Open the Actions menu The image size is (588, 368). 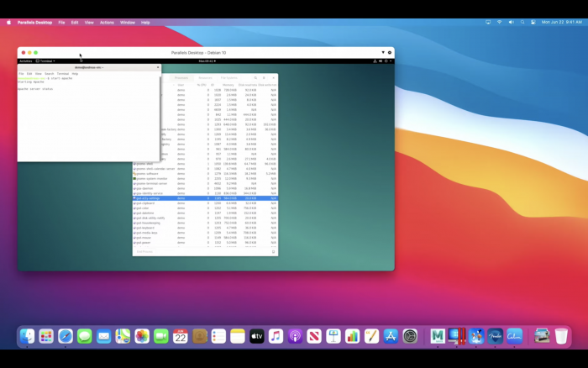coord(107,23)
